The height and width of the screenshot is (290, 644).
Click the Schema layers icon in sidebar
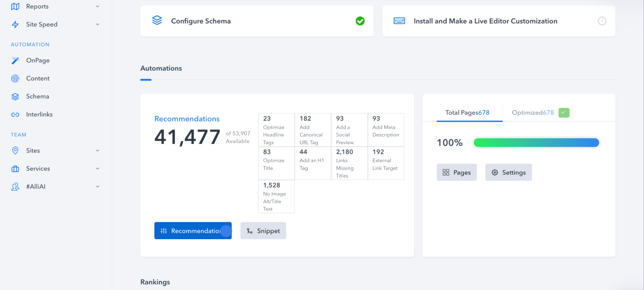click(15, 96)
